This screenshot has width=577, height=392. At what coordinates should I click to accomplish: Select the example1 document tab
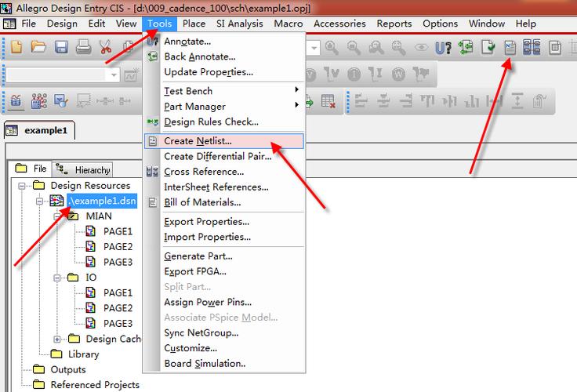pos(39,130)
